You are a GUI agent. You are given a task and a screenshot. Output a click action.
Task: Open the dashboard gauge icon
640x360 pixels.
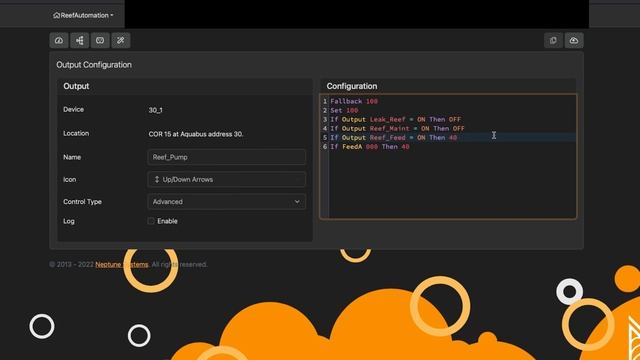(59, 40)
